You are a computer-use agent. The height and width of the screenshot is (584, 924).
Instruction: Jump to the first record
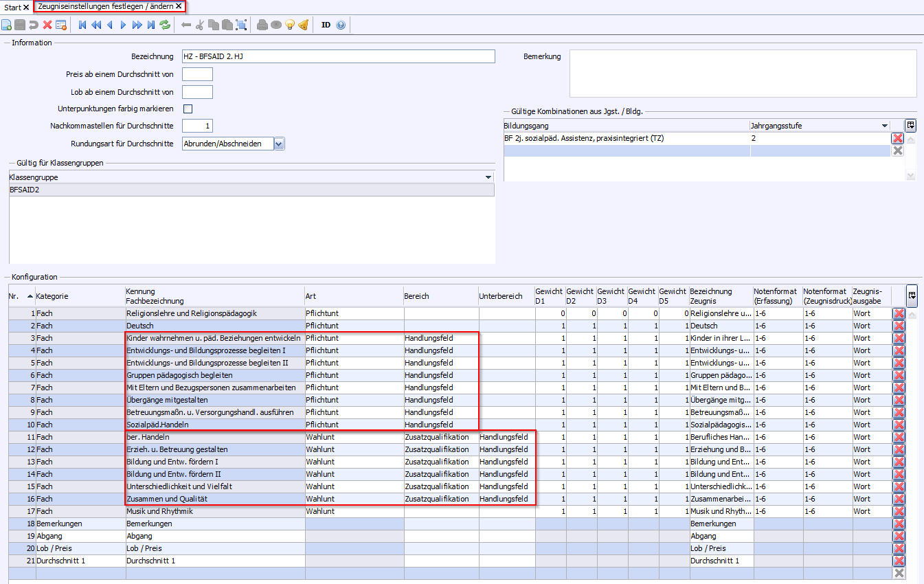(x=82, y=25)
